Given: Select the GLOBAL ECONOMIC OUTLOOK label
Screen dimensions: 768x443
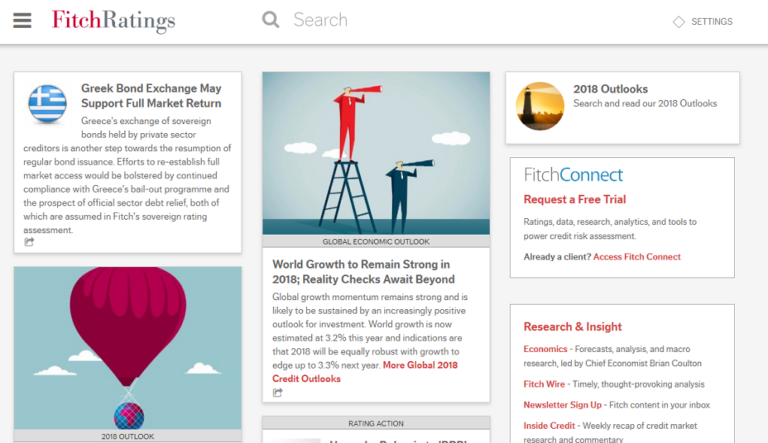Looking at the screenshot, I should (x=376, y=242).
